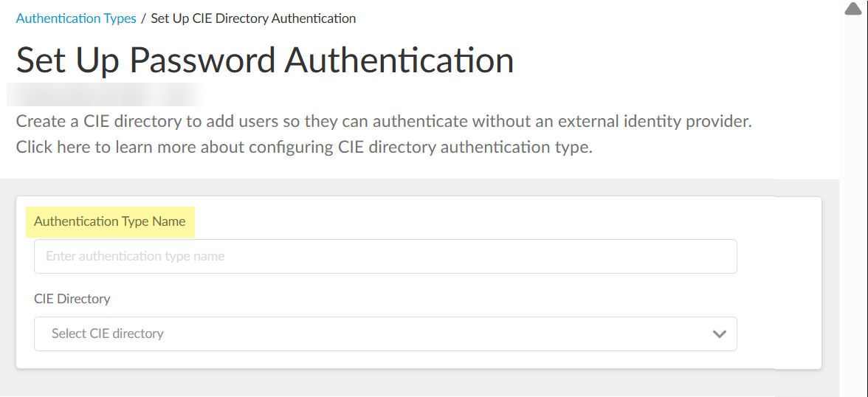Image resolution: width=868 pixels, height=397 pixels.
Task: Open the Select CIE directory combo box
Action: 385,334
